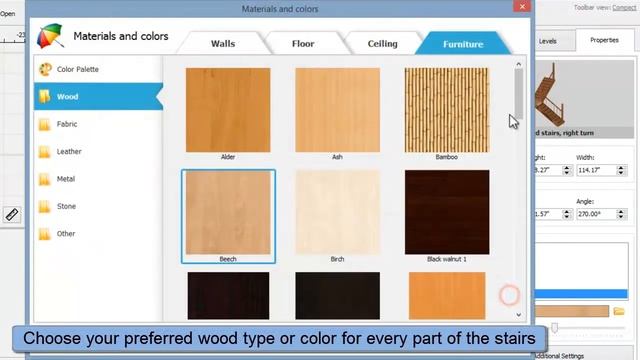Click the current wood material swatch in Properties
This screenshot has height=360, width=640.
(x=572, y=311)
